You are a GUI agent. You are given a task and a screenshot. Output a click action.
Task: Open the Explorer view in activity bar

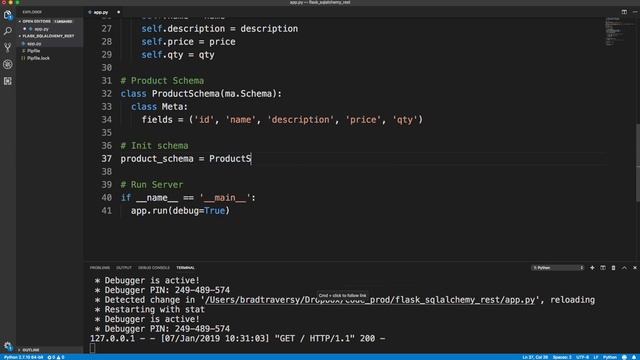pos(8,15)
